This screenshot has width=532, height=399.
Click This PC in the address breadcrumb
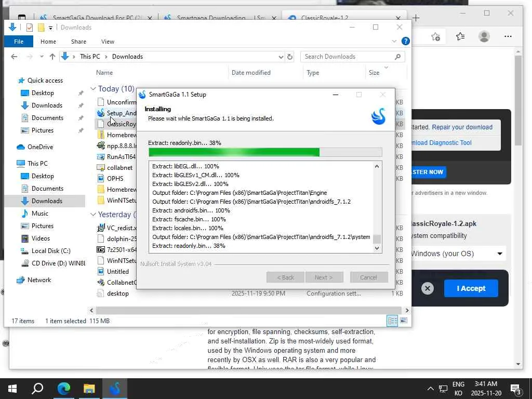90,57
